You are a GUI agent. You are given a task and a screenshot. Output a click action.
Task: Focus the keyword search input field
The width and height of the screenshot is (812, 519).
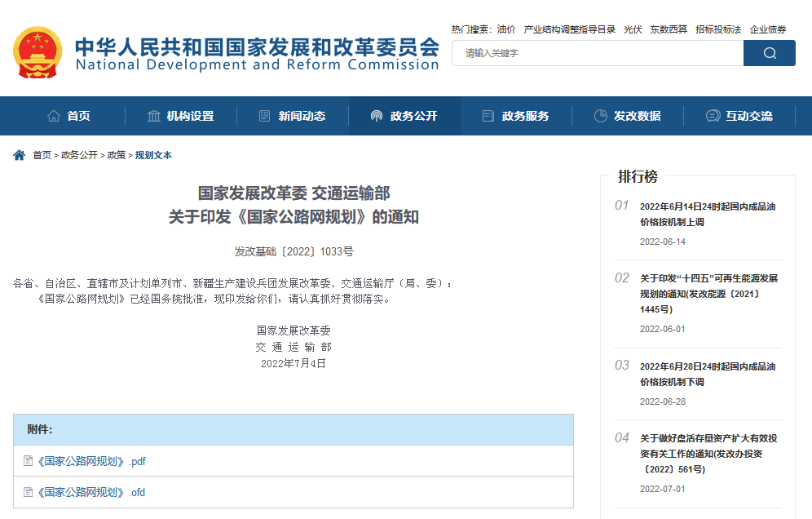598,53
